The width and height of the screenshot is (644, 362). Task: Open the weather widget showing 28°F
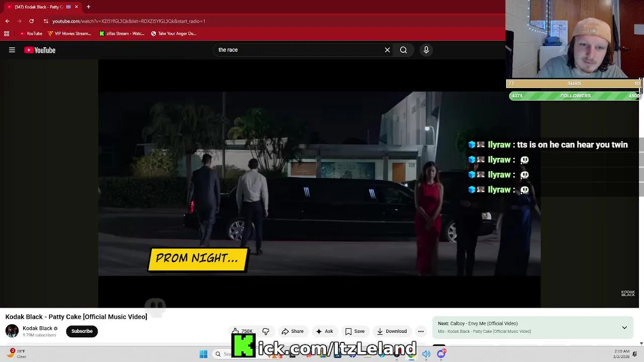(16, 354)
